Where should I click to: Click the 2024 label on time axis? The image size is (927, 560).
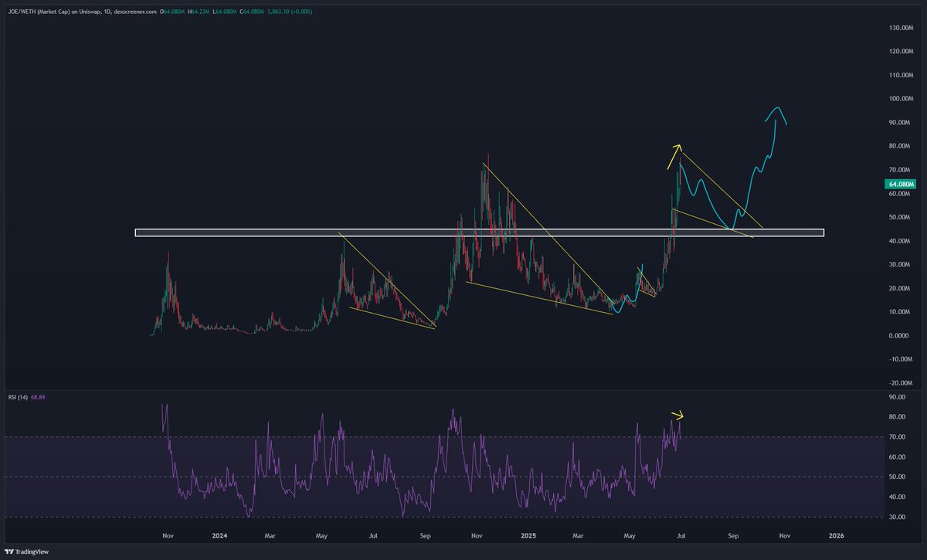coord(219,535)
